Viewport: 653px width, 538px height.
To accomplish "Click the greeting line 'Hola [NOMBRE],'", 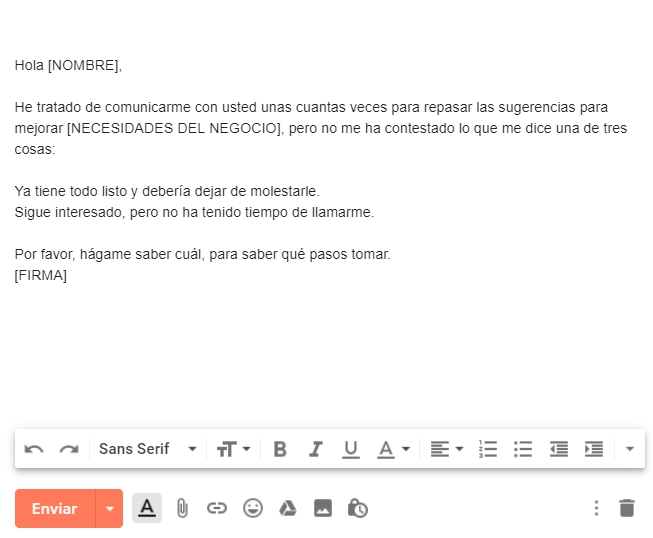I will click(x=68, y=65).
